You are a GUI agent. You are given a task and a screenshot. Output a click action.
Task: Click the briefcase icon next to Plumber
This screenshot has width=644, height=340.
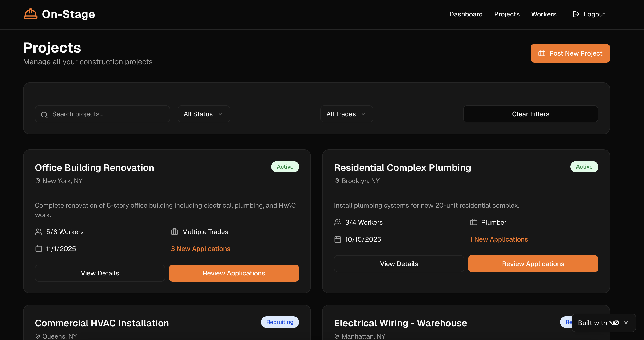(473, 222)
